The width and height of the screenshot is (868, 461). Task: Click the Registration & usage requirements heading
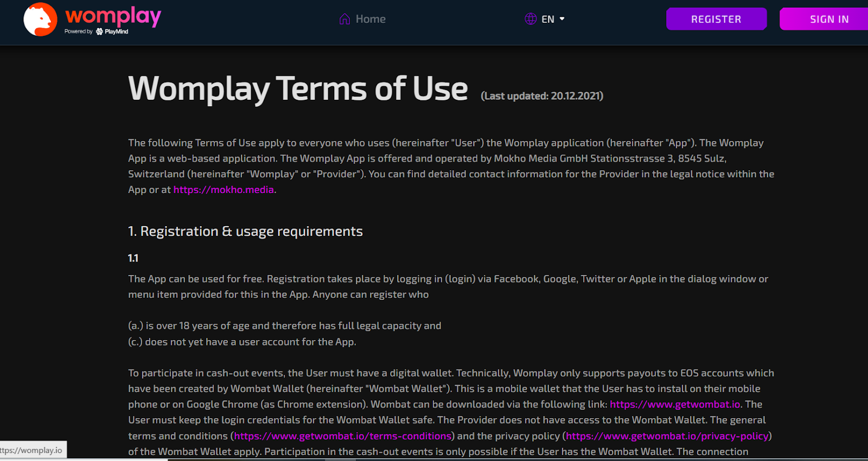click(245, 232)
